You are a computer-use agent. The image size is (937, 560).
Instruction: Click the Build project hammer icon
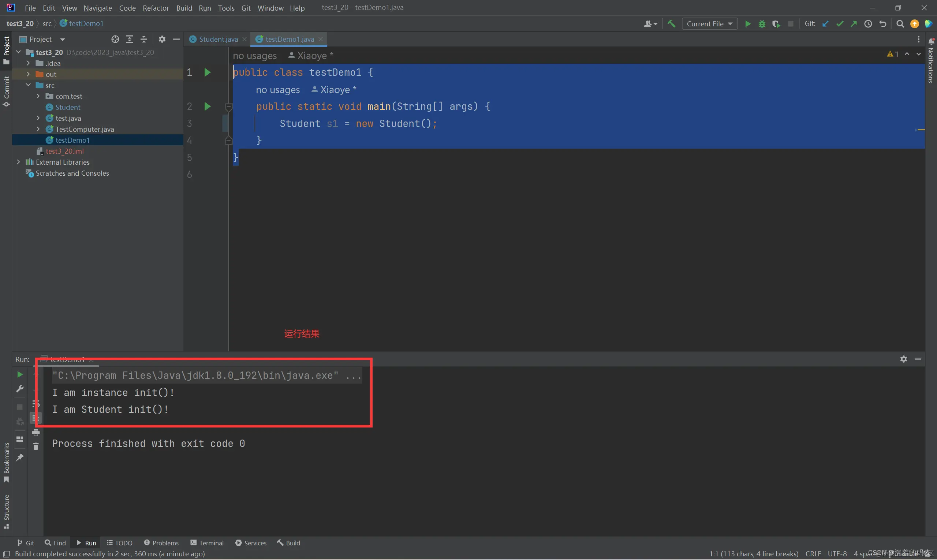(x=671, y=24)
